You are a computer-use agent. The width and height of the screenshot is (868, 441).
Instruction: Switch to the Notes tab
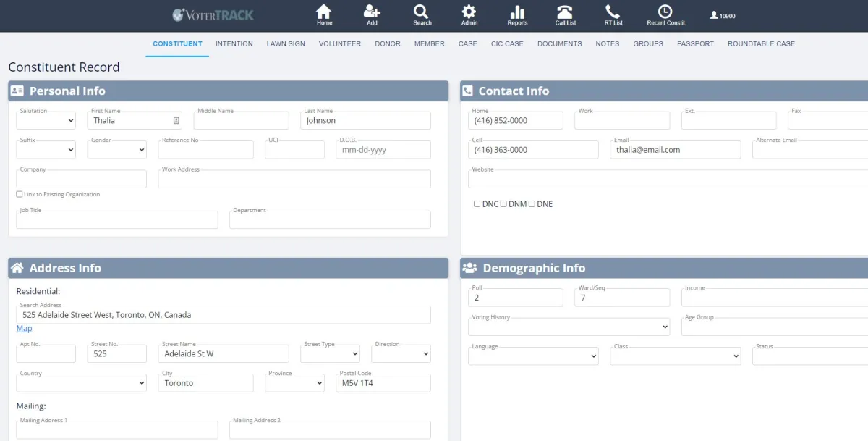[608, 43]
